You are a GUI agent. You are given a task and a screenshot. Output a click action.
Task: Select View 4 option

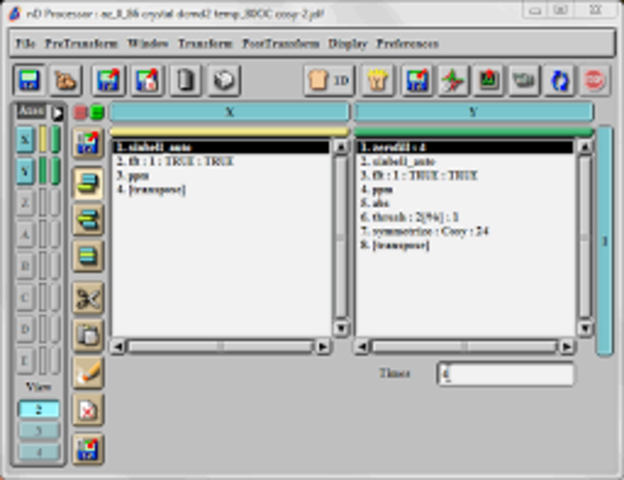coord(39,452)
